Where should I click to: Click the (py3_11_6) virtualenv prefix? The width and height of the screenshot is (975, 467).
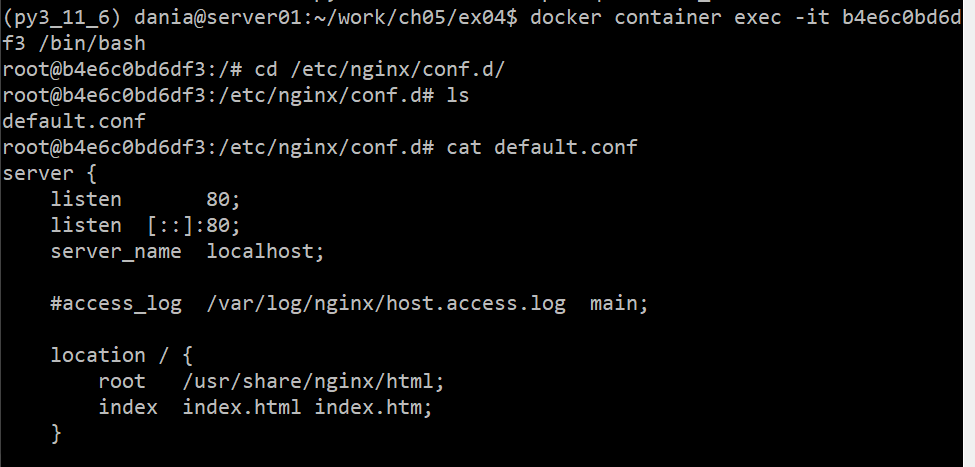coord(63,19)
